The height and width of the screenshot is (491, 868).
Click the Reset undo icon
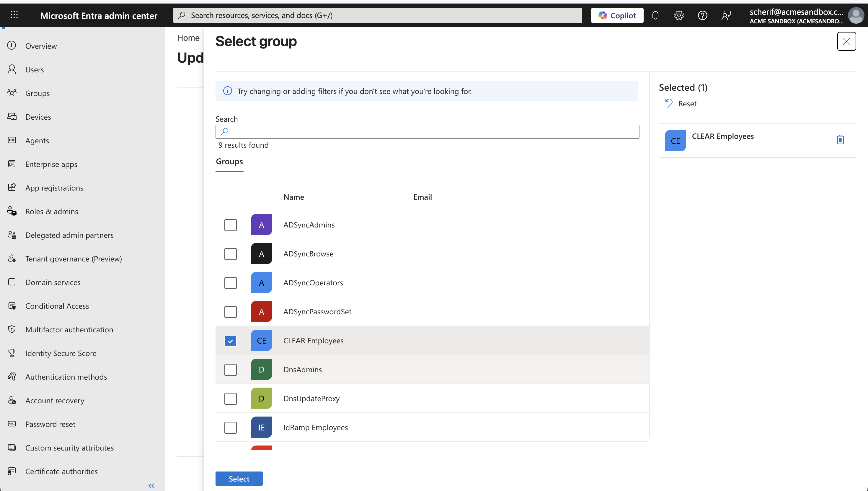(668, 103)
